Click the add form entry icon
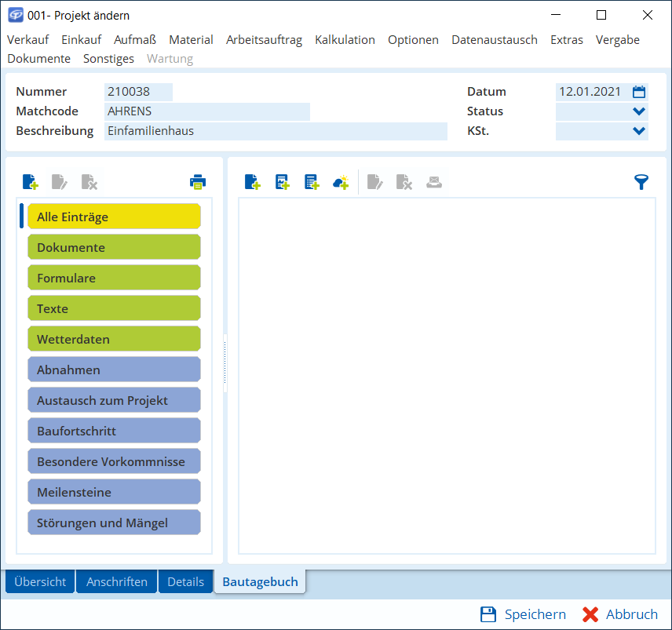This screenshot has width=672, height=630. (283, 182)
